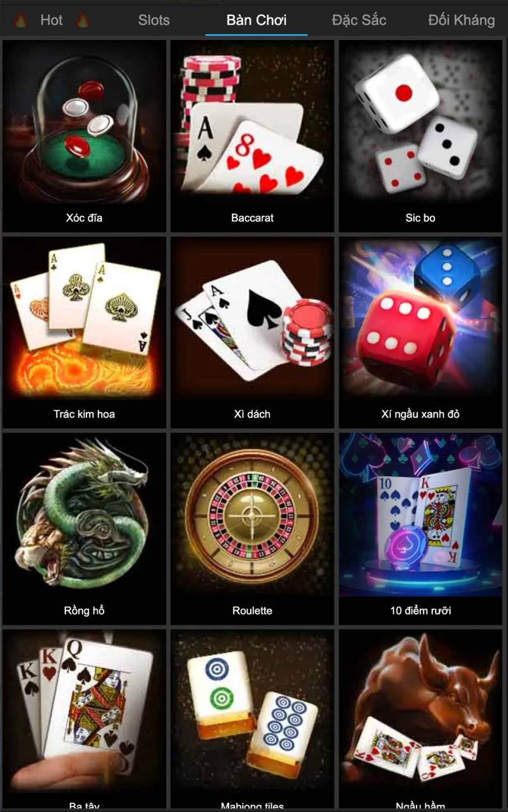
Task: Open the Roulette wheel game
Action: (252, 529)
